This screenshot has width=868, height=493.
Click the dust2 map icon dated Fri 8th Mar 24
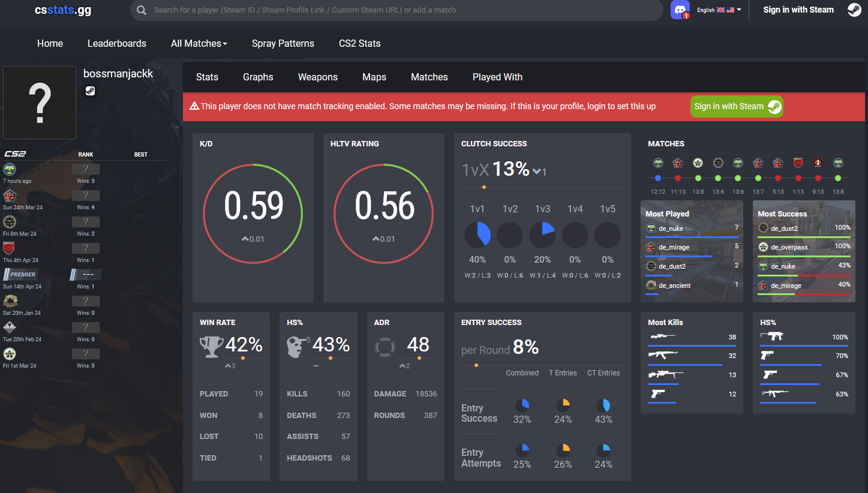(10, 222)
